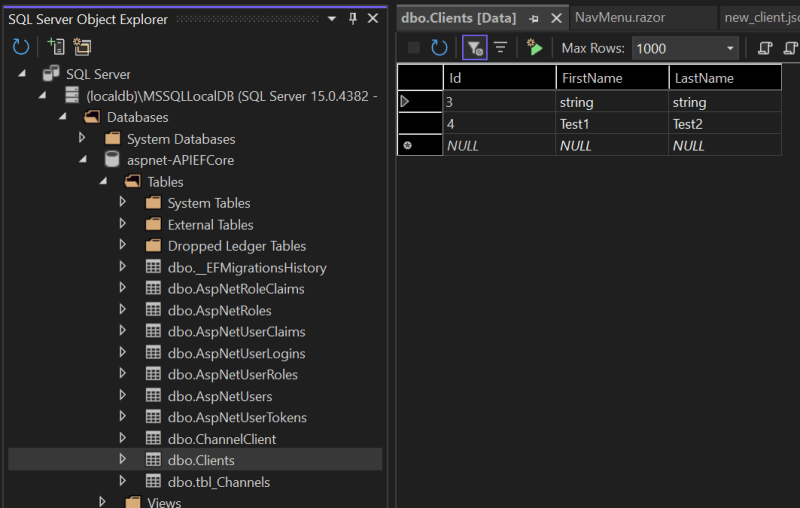The image size is (800, 508).
Task: Select dbo.AspNetUserRoles in the tree
Action: tap(233, 375)
